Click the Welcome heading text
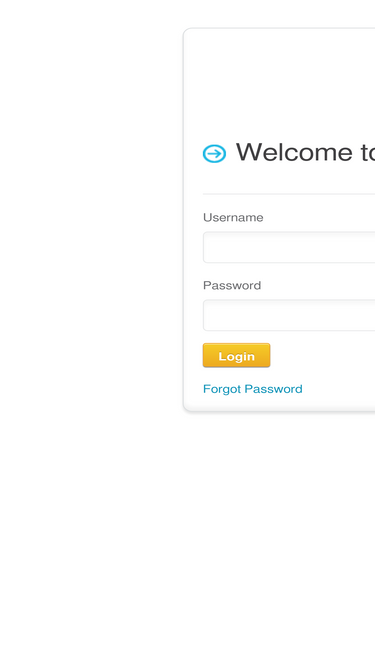Viewport: 375px width, 667px height. click(x=305, y=152)
